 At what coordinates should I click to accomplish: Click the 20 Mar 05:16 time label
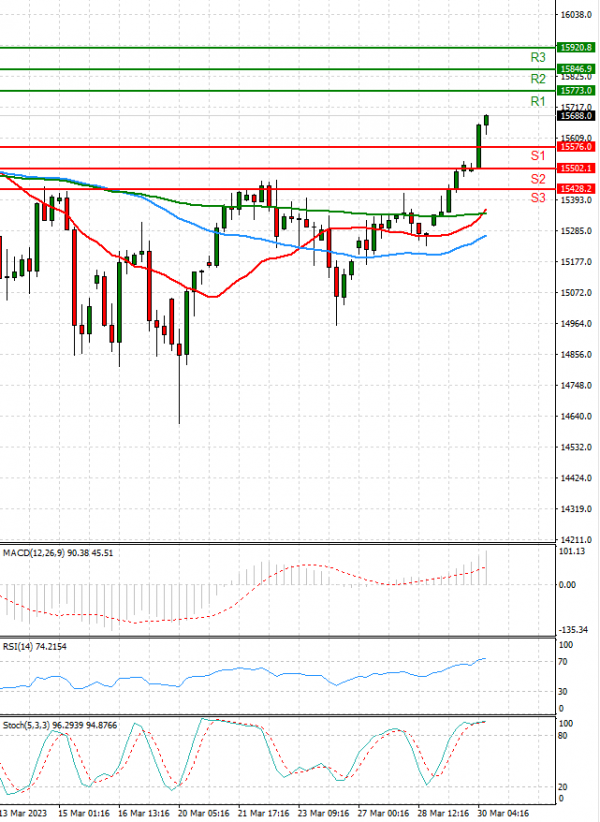pyautogui.click(x=204, y=814)
